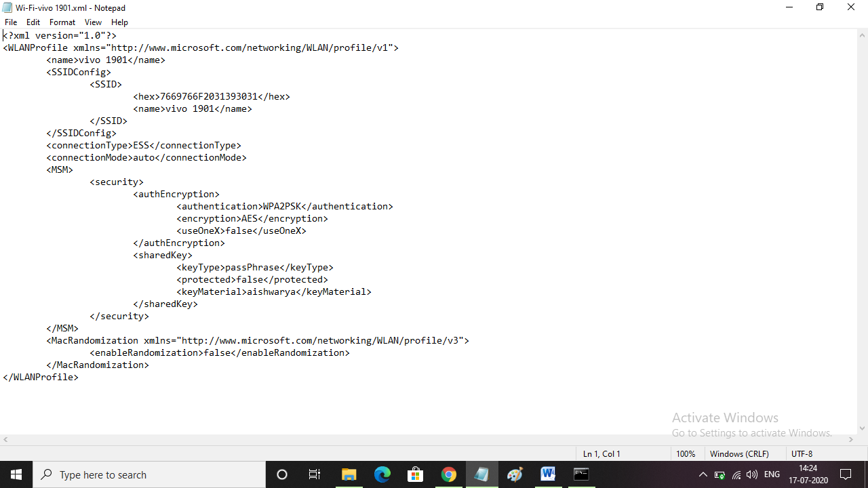This screenshot has height=488, width=868.
Task: Click the opening <security> tag
Action: coord(117,182)
